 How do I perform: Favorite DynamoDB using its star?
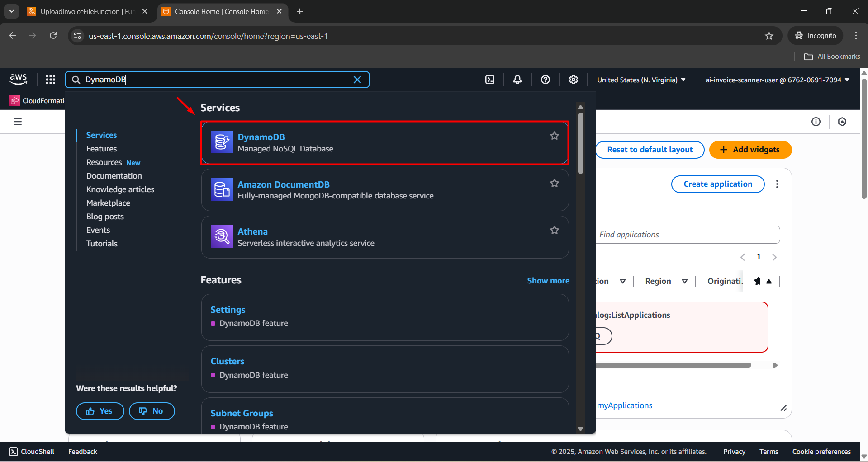(x=555, y=135)
